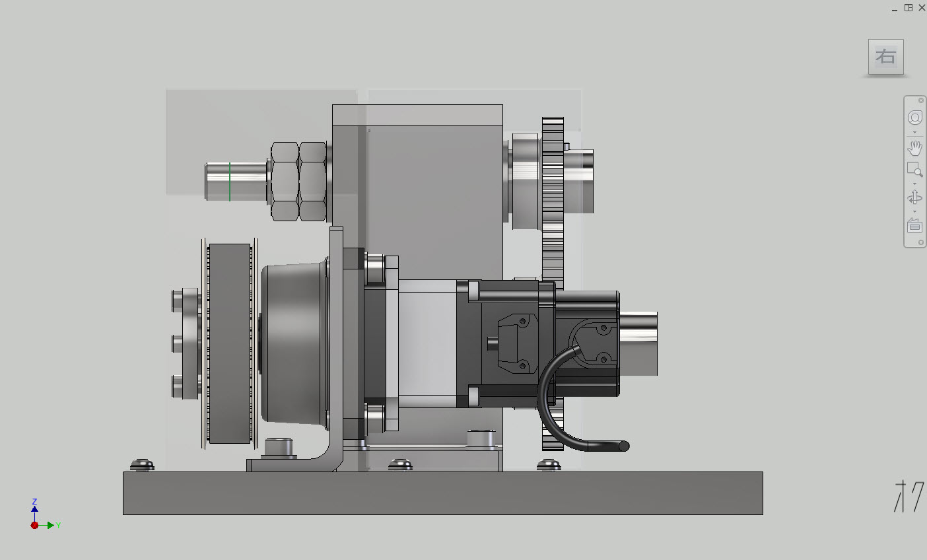Expand the navigation wheel options arrow
This screenshot has width=927, height=560.
click(914, 132)
